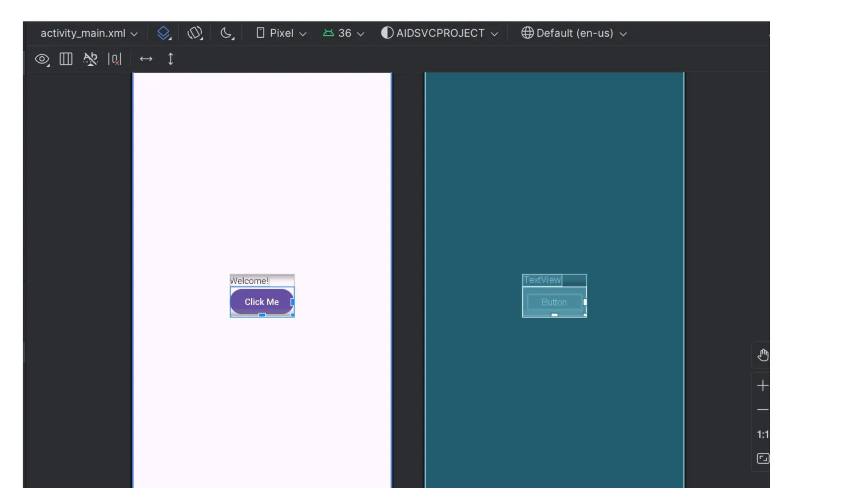Open View Options eye menu
The height and width of the screenshot is (488, 868).
click(x=42, y=59)
